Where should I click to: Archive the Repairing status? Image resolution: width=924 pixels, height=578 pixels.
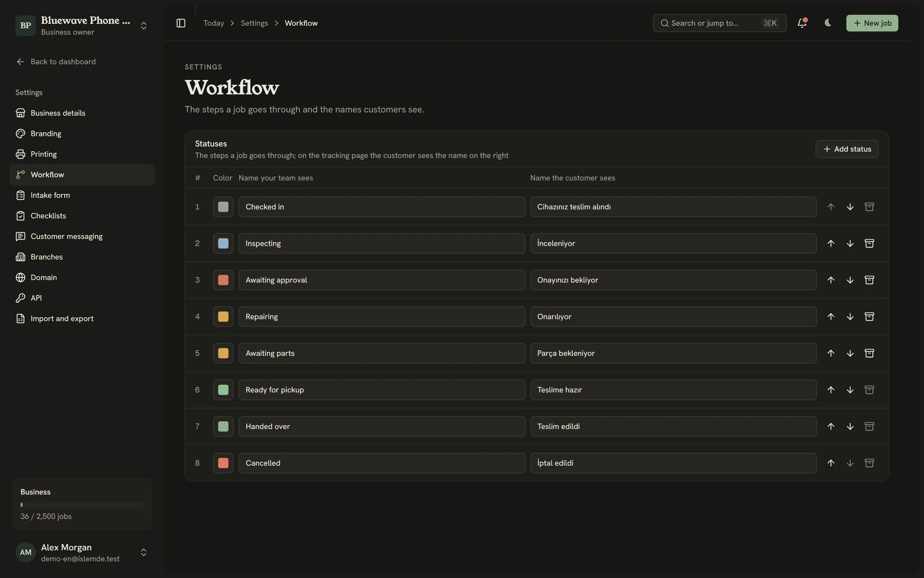(x=869, y=317)
